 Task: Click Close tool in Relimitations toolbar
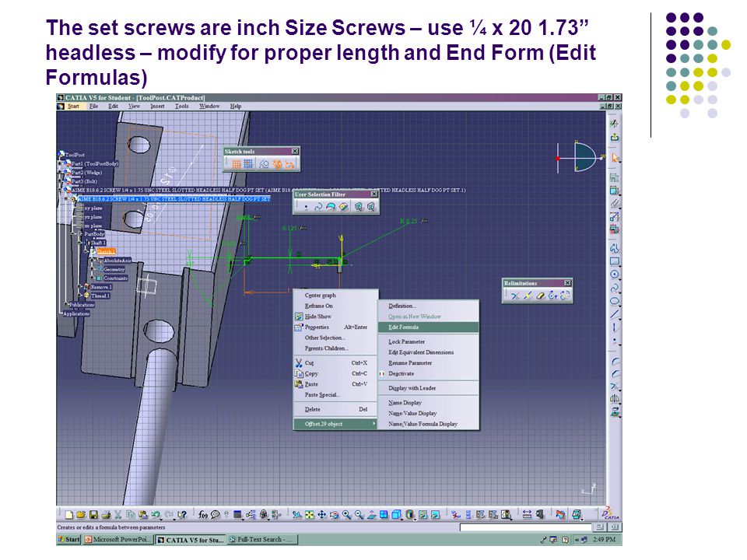[552, 296]
